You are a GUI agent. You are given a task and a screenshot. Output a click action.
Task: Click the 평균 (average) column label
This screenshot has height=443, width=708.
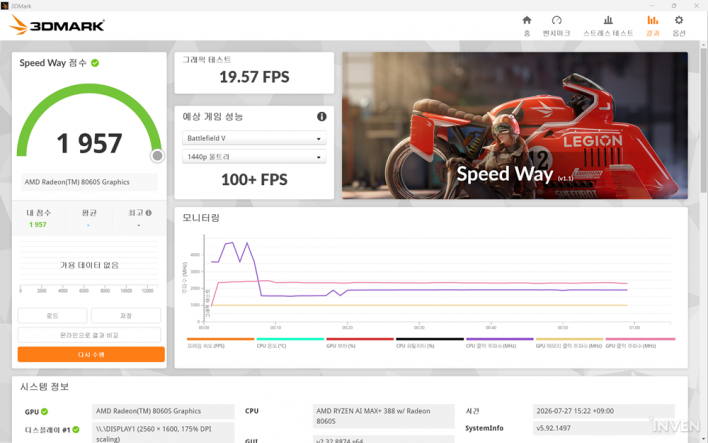[89, 213]
